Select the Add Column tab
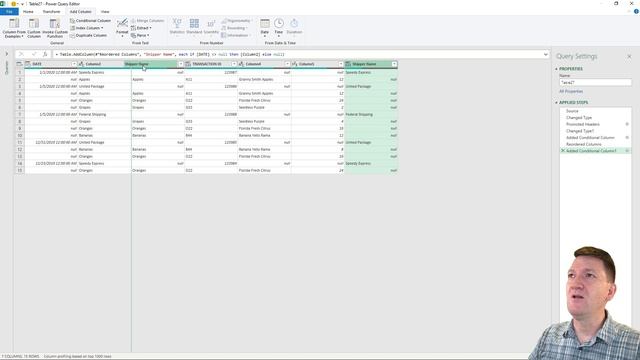 tap(80, 12)
